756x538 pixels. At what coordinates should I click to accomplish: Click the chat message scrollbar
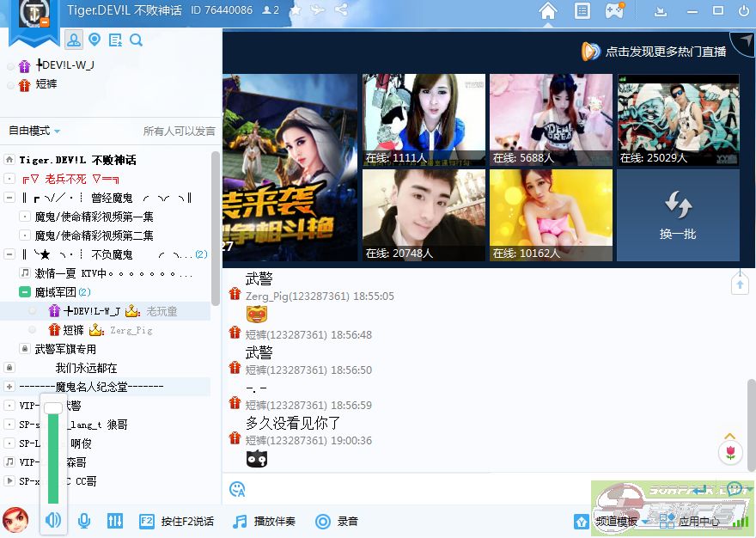tap(751, 425)
